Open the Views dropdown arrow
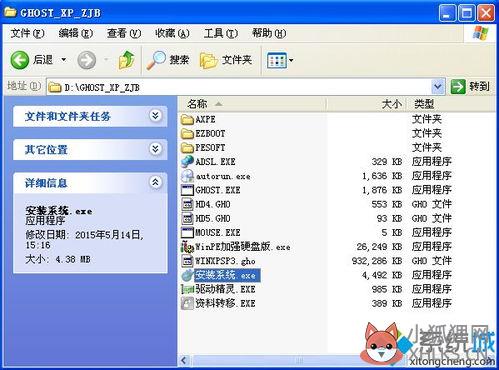Viewport: 499px width, 370px height. coord(291,60)
